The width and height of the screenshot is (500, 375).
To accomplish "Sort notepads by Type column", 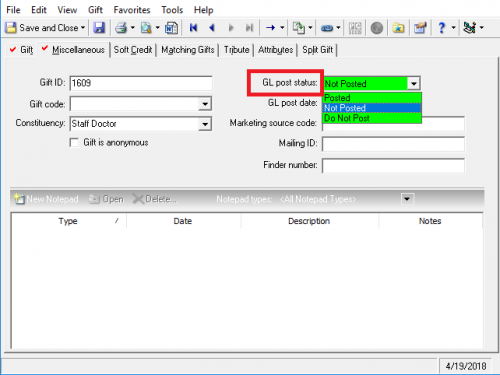I will click(68, 221).
